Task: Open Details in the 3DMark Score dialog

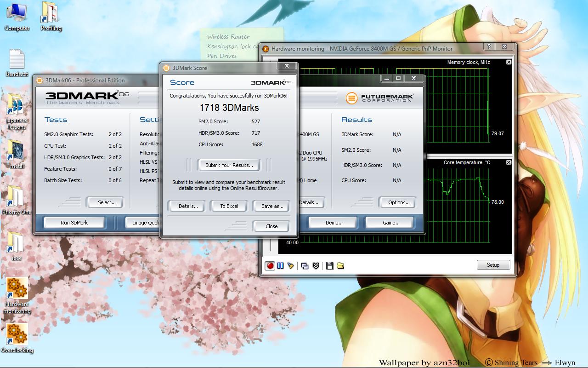Action: point(188,206)
